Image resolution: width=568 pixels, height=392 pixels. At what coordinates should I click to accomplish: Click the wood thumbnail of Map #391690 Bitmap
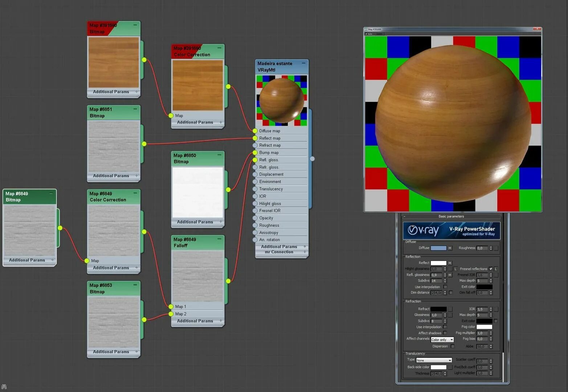114,62
